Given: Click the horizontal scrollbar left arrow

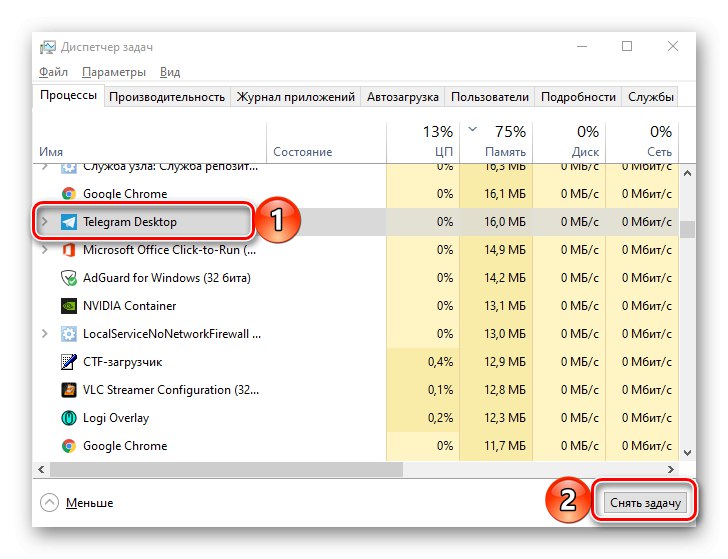Looking at the screenshot, I should (41, 469).
